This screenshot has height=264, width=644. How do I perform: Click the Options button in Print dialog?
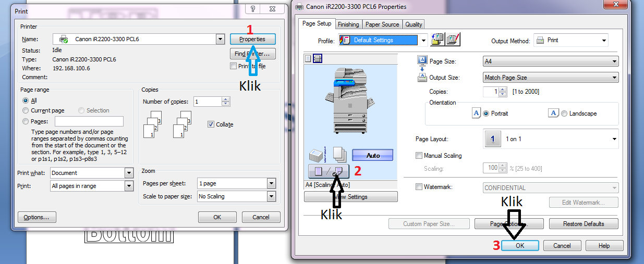click(37, 217)
